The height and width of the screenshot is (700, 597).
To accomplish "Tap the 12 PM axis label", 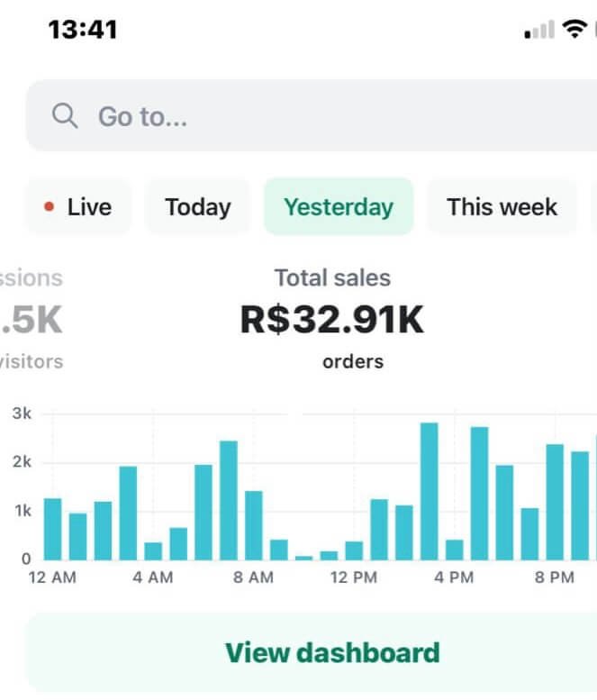I will coord(353,578).
